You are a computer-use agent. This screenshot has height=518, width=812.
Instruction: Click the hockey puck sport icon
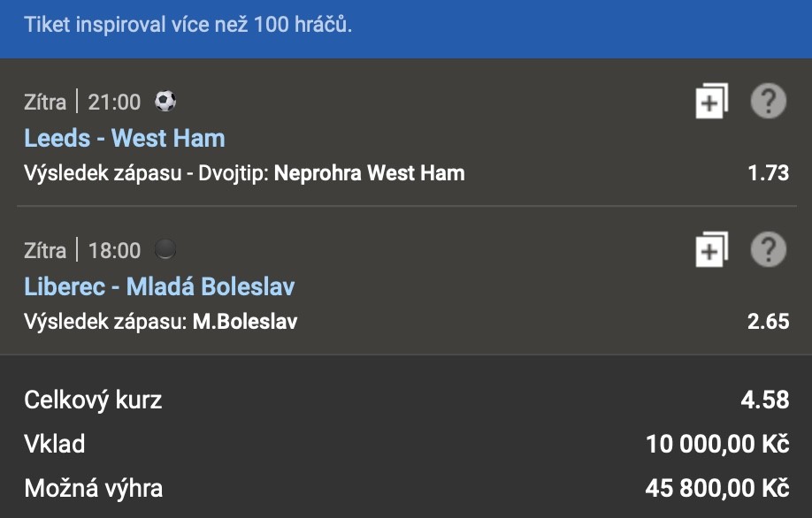click(165, 249)
